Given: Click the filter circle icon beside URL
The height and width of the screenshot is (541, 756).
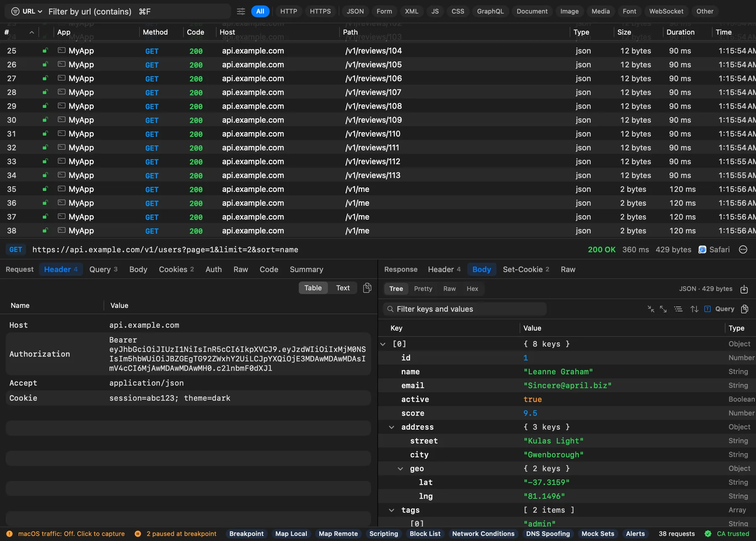Looking at the screenshot, I should [x=15, y=11].
